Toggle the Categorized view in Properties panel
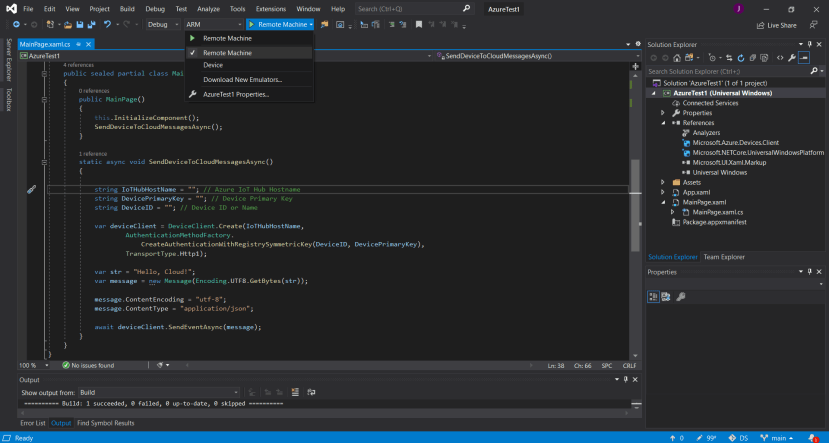This screenshot has height=443, width=829. point(653,297)
